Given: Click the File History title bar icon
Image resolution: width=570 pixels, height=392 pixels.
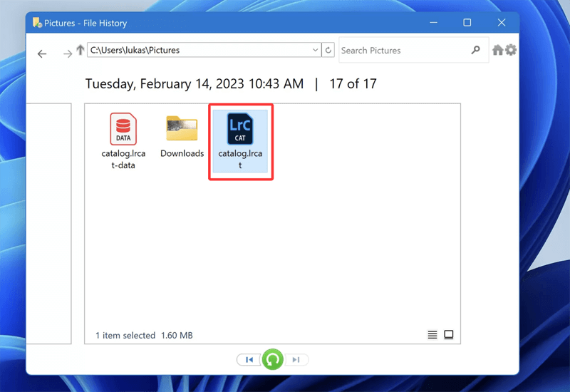Looking at the screenshot, I should (37, 23).
